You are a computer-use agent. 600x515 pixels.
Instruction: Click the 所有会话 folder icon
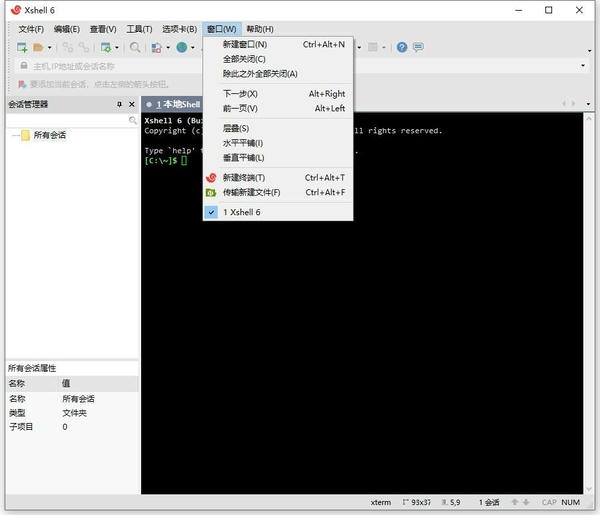pos(25,135)
